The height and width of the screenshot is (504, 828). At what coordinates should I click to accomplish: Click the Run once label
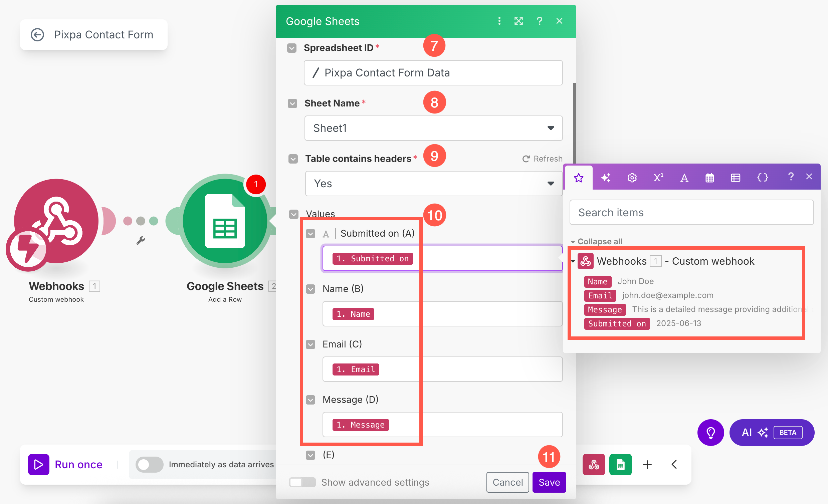tap(79, 464)
